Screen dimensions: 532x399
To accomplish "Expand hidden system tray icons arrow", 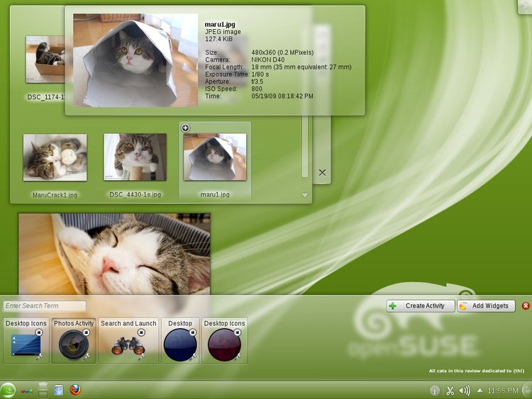I will [x=480, y=390].
